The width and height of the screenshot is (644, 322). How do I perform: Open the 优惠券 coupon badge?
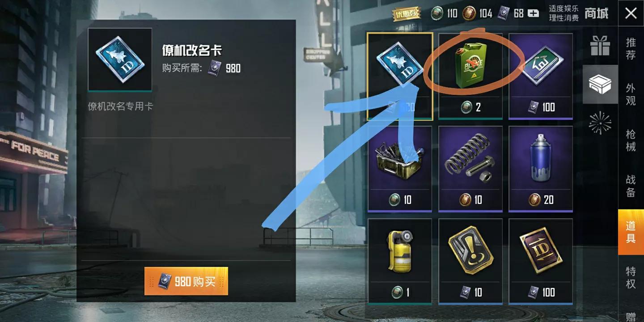pos(407,14)
